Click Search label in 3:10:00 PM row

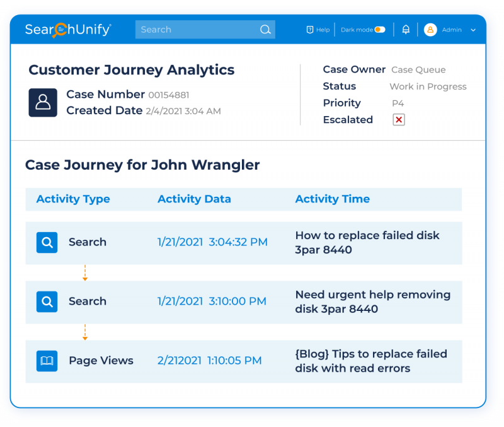coord(88,301)
